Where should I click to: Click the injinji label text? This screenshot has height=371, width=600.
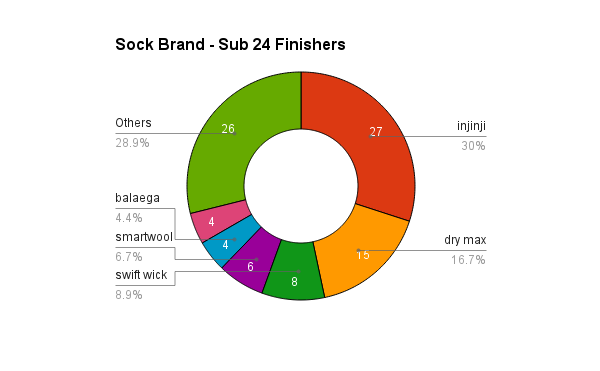pyautogui.click(x=471, y=126)
